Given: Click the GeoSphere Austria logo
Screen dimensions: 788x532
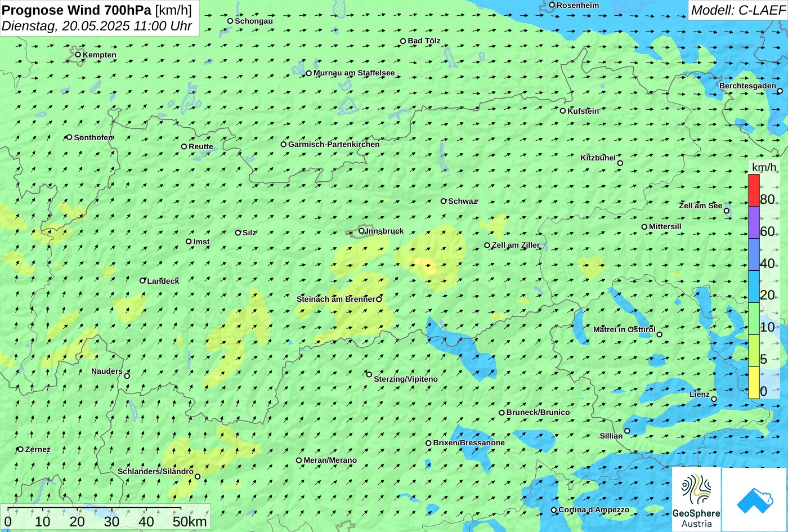Looking at the screenshot, I should 696,500.
